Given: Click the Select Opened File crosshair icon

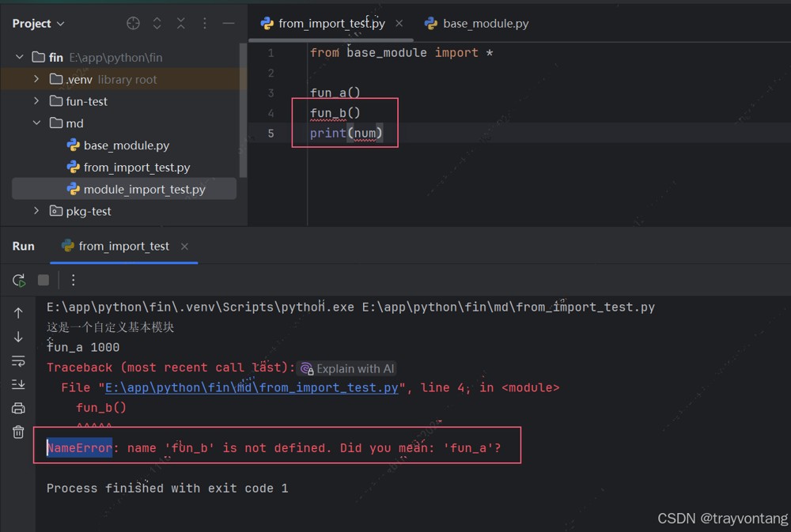Looking at the screenshot, I should point(133,23).
